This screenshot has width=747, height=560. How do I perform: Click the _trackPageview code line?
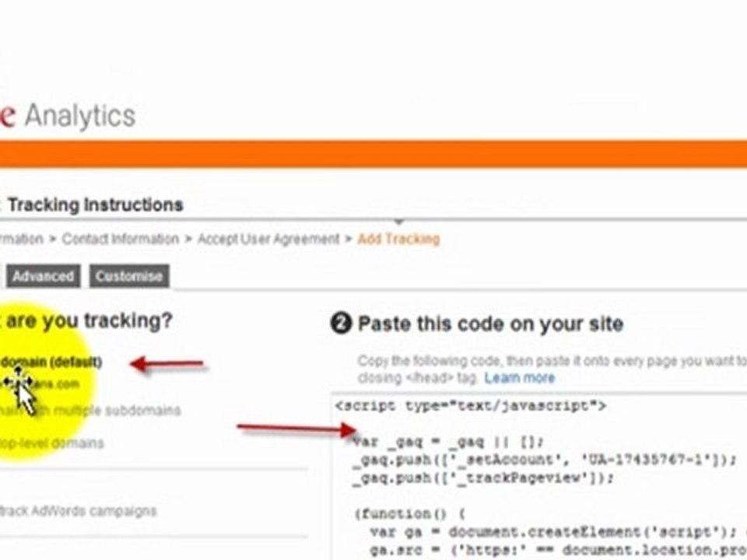pyautogui.click(x=483, y=478)
